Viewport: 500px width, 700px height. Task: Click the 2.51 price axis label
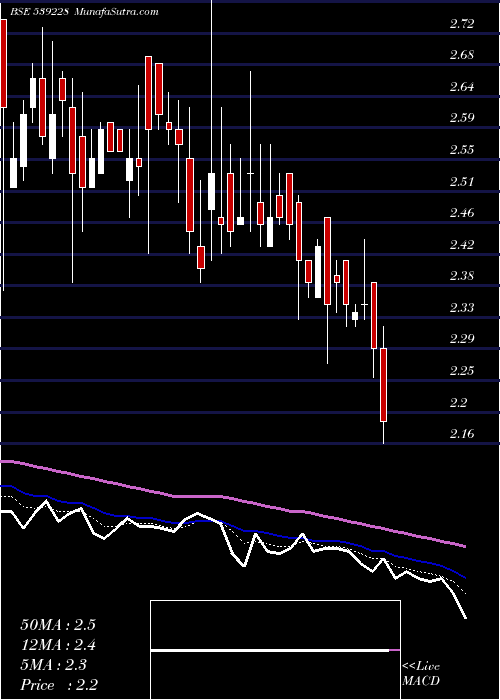pyautogui.click(x=462, y=182)
